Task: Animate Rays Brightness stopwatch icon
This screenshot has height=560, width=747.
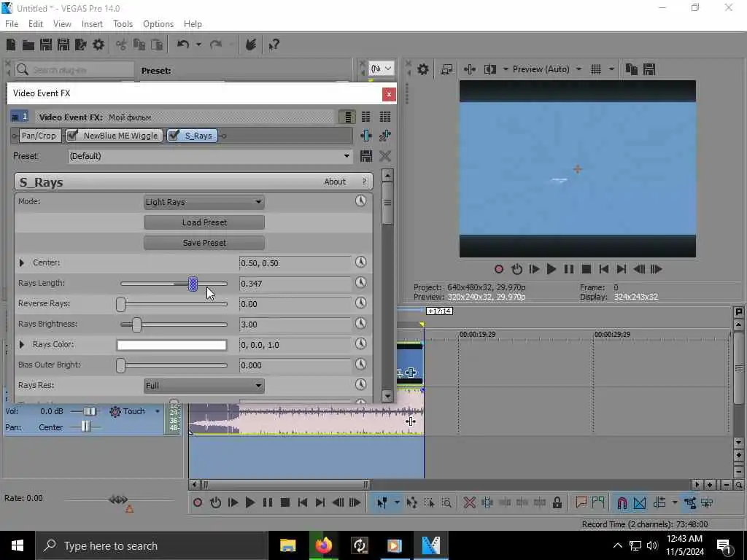Action: pyautogui.click(x=360, y=323)
